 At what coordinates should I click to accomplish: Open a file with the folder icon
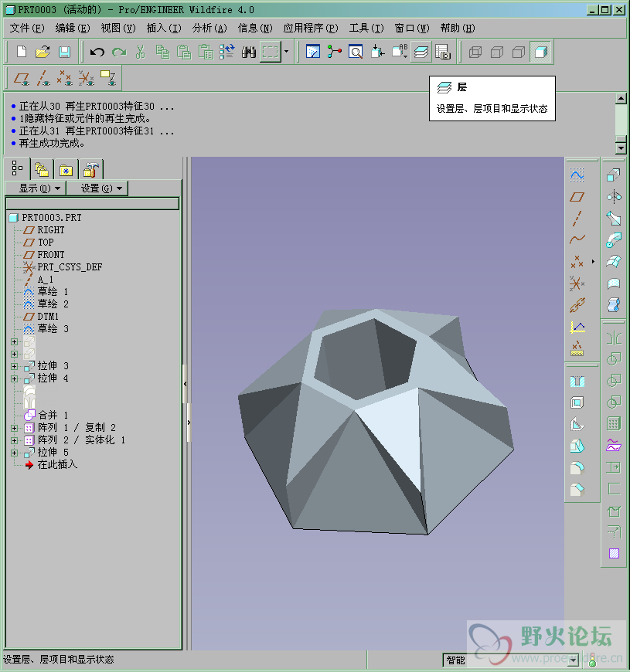pos(43,52)
